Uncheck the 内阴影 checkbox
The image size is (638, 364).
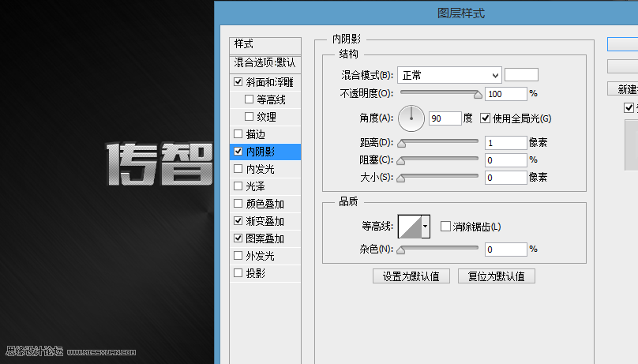pyautogui.click(x=238, y=152)
